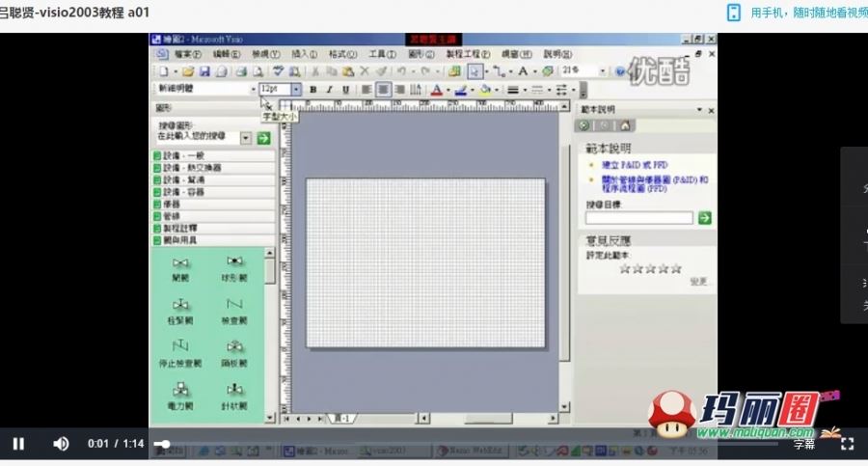The width and height of the screenshot is (868, 466).
Task: Open the 製程工程 menu
Action: pos(468,54)
